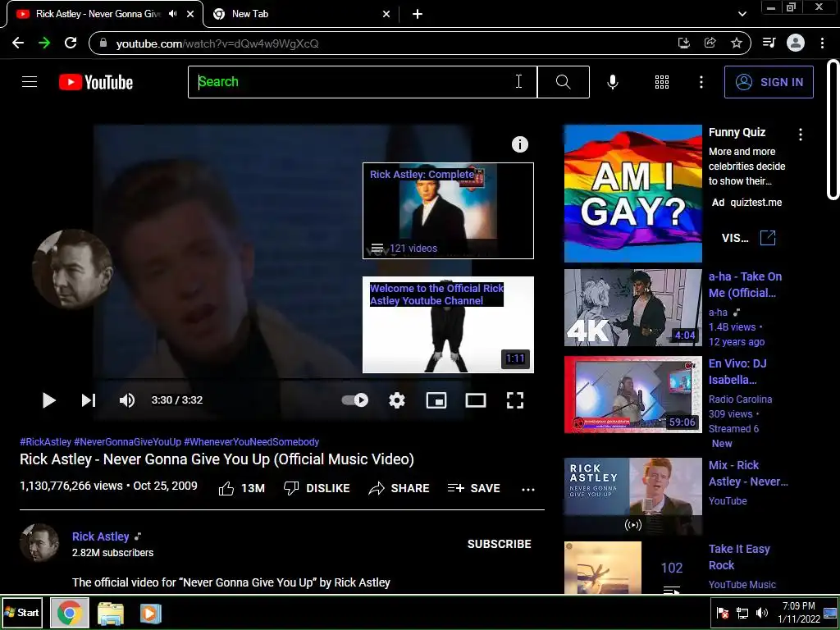Switch to the New Tab tab
Screen dimensions: 840x630
(301, 14)
